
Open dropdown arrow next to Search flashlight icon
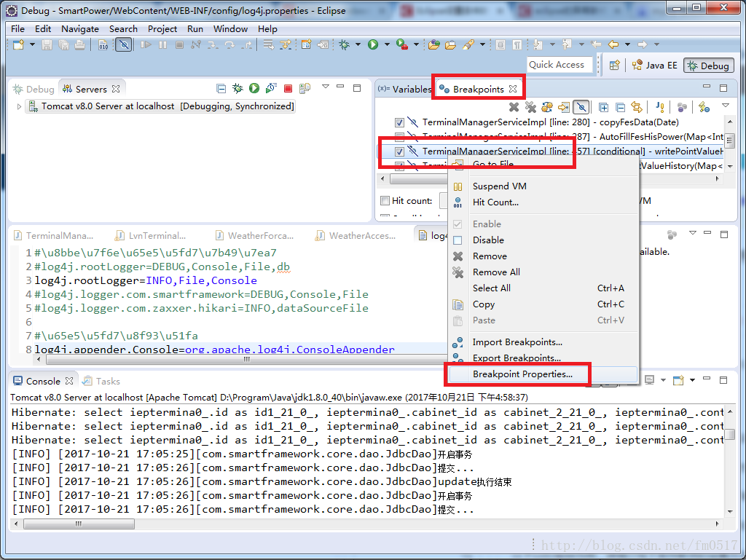click(482, 44)
